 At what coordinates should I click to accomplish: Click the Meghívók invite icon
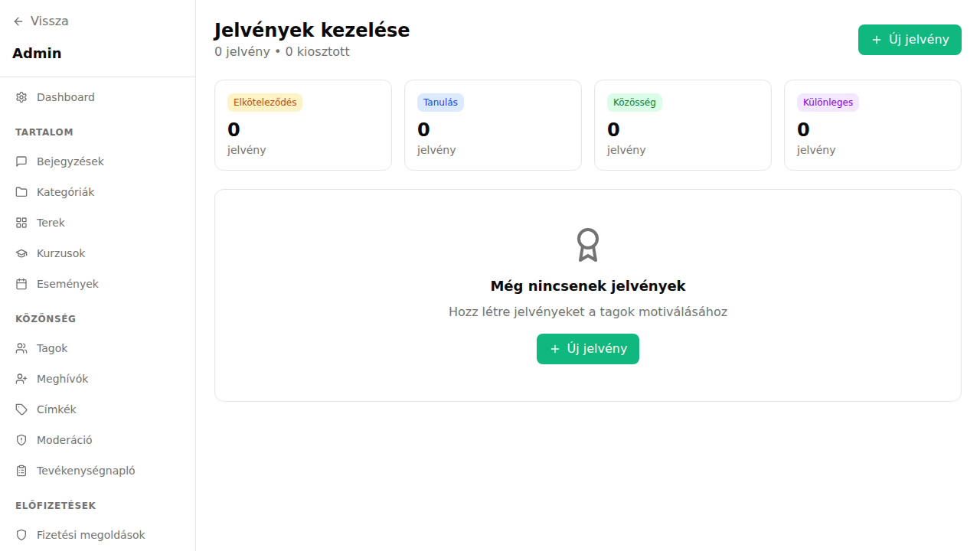point(20,378)
